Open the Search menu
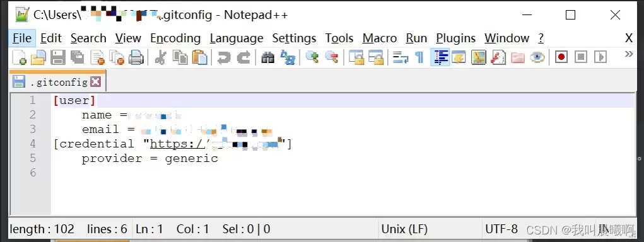The height and width of the screenshot is (242, 644). (x=88, y=38)
